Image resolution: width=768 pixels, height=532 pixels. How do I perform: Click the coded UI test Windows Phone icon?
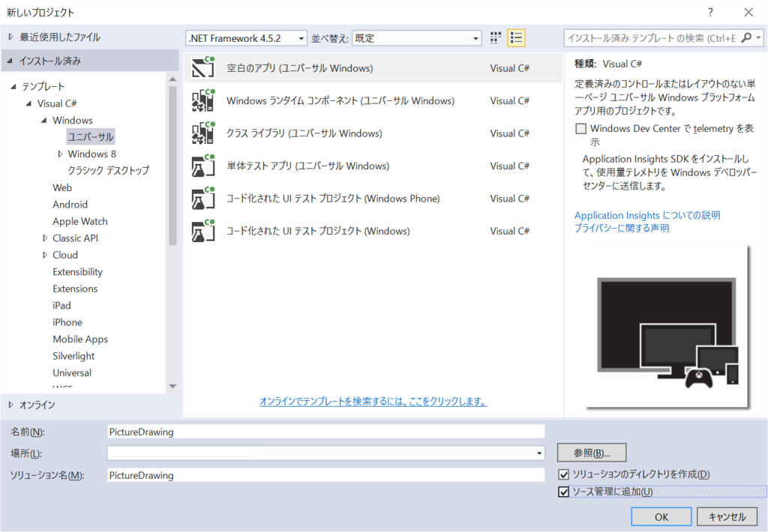(203, 199)
